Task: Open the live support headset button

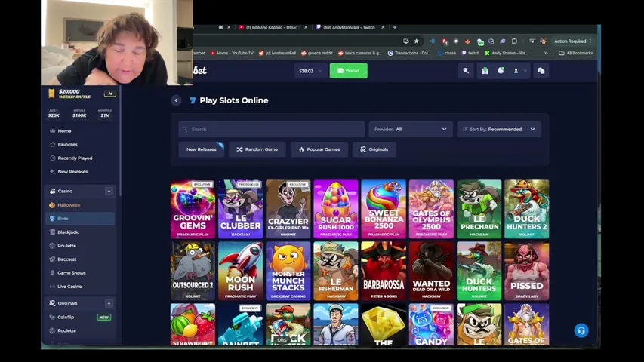Action: 581,330
